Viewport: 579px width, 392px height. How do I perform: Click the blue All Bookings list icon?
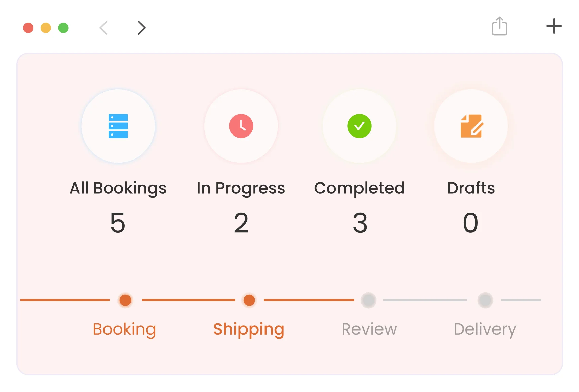[x=118, y=126]
